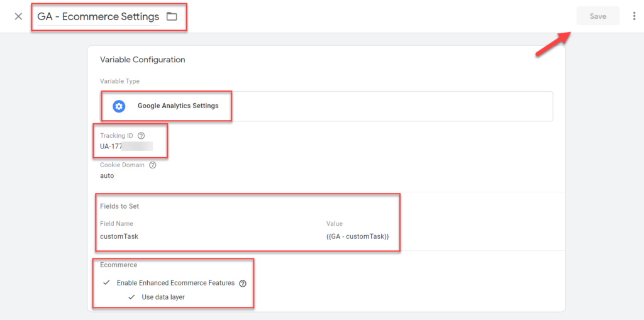
Task: Toggle the Use data layer checkmark
Action: 131,297
